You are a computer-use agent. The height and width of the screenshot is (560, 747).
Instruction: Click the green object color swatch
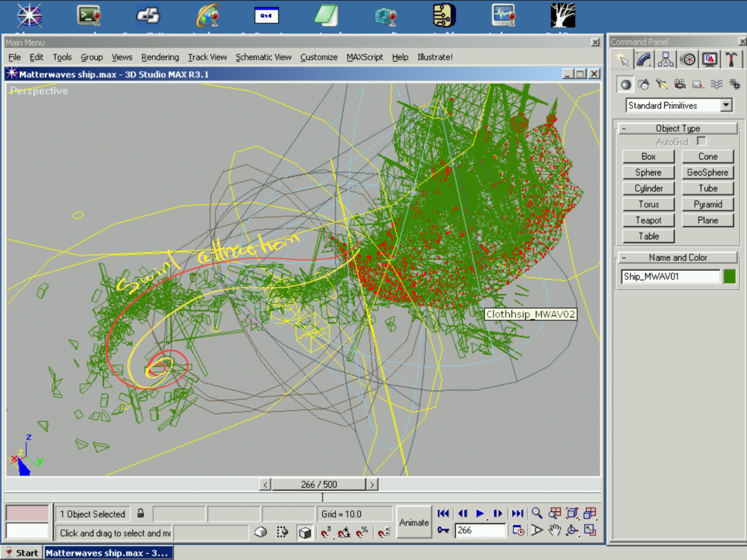pyautogui.click(x=729, y=276)
